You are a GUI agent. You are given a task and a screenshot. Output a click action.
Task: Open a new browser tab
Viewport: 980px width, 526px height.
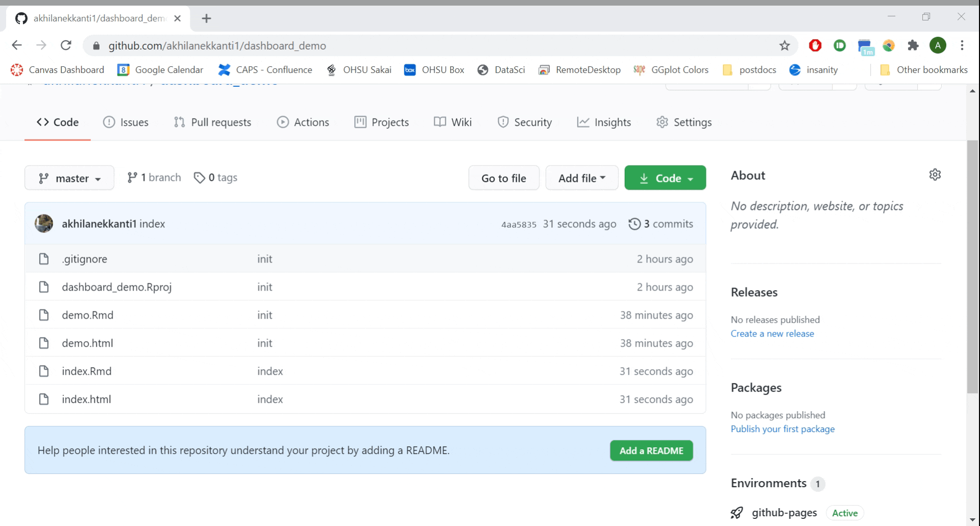pyautogui.click(x=206, y=18)
